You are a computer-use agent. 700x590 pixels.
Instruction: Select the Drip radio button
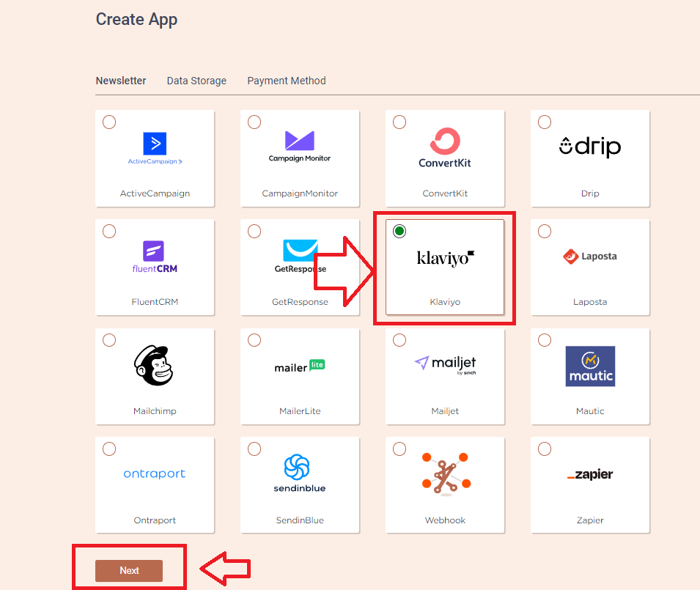545,122
